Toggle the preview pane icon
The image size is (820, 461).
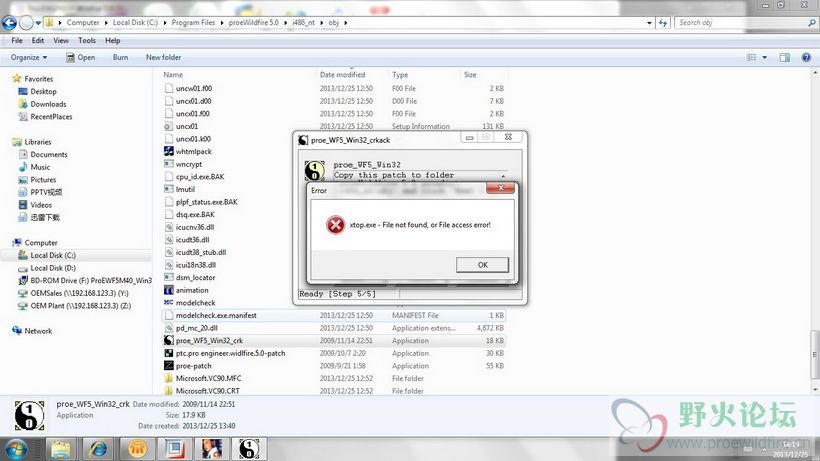(x=784, y=57)
